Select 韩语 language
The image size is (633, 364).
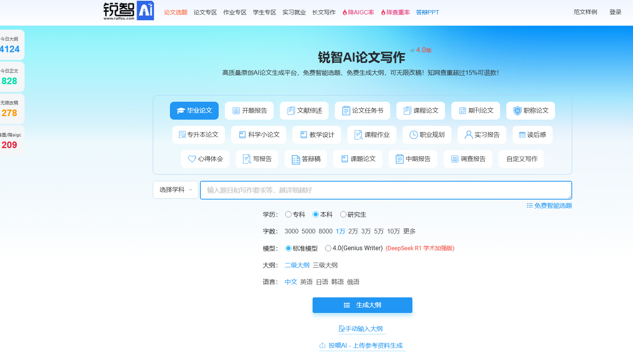click(x=338, y=282)
